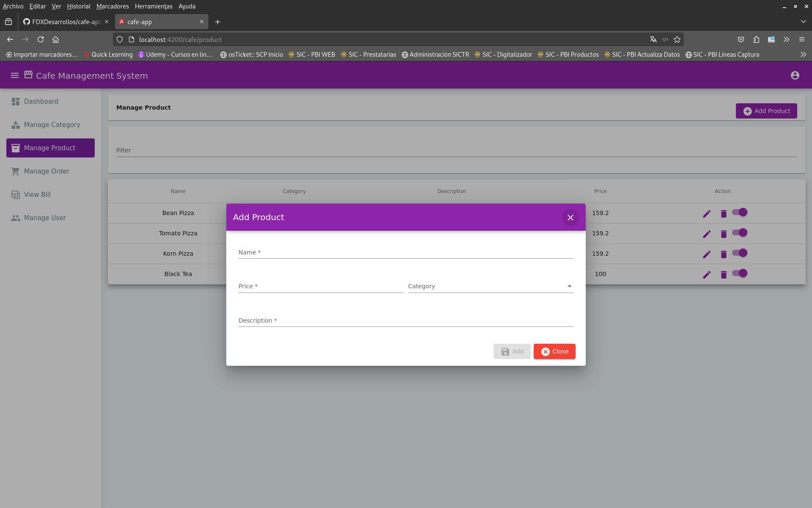Image resolution: width=812 pixels, height=508 pixels.
Task: Open the SIC - Digitalizador bookmark
Action: point(503,55)
